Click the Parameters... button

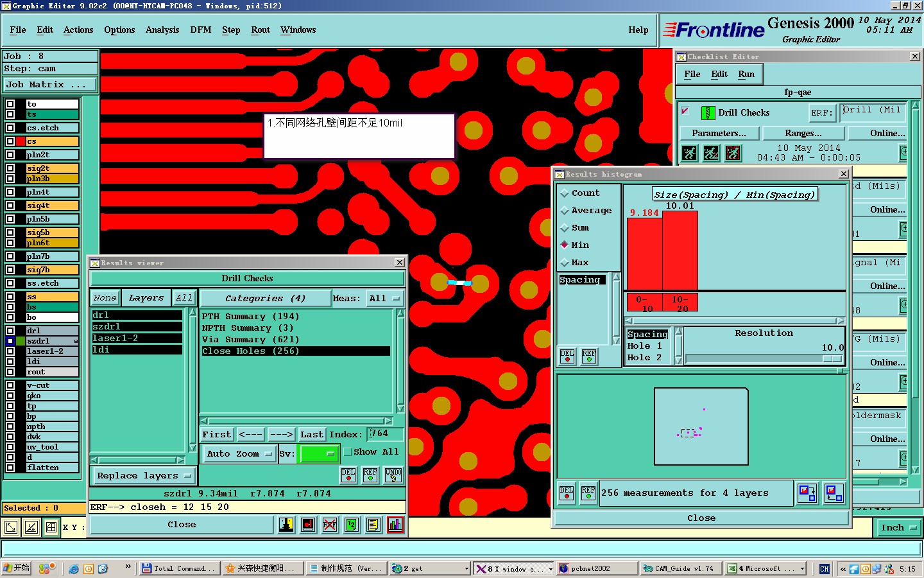[719, 134]
